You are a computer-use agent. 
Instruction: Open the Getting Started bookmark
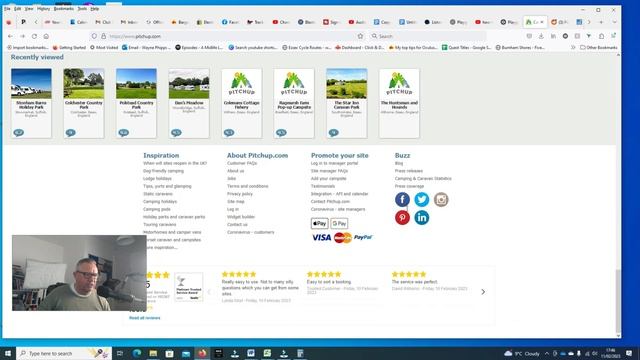(69, 47)
